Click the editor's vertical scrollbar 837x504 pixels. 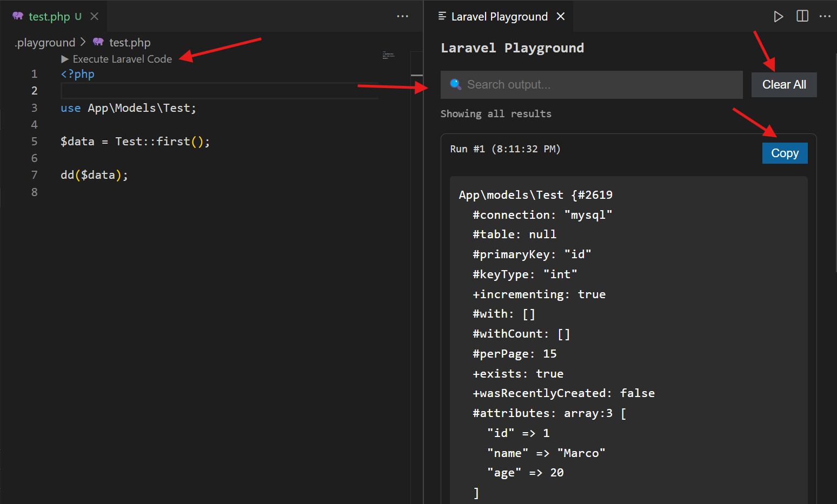(416, 76)
